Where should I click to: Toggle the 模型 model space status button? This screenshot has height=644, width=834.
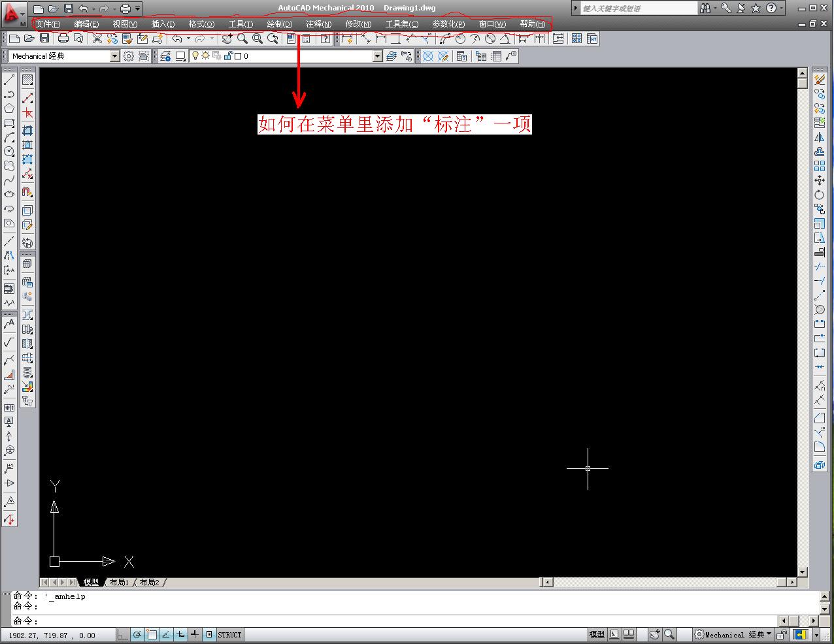click(x=597, y=634)
